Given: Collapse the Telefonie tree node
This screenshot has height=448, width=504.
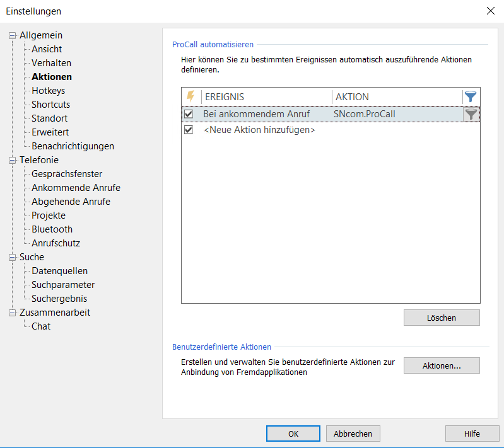Looking at the screenshot, I should click(13, 161).
